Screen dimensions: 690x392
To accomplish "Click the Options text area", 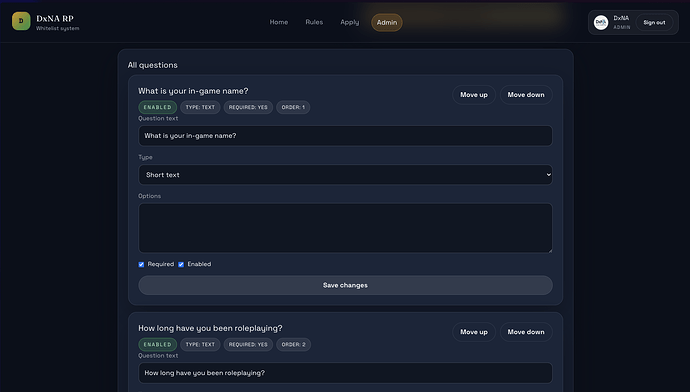I will (345, 228).
